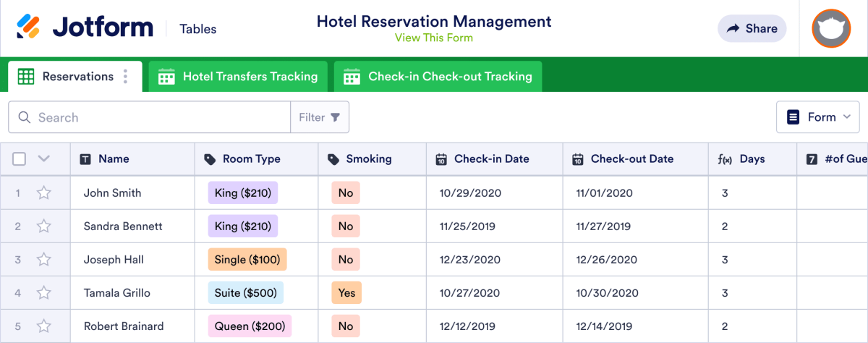Star the Joseph Hall reservation row
868x343 pixels.
coord(44,260)
